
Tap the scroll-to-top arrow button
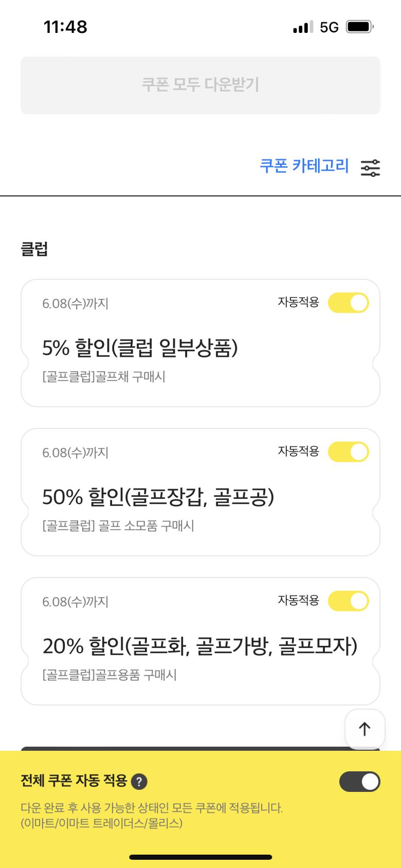[364, 729]
